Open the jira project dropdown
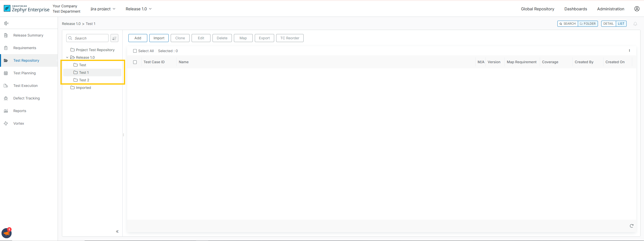 103,9
